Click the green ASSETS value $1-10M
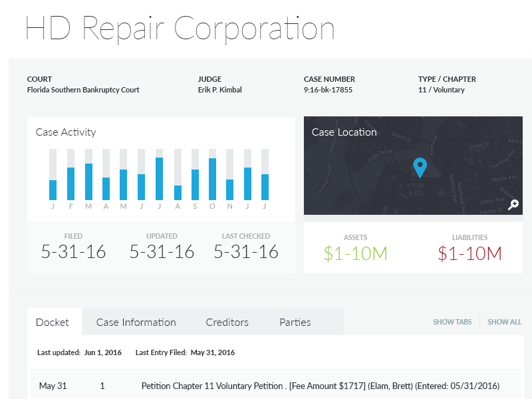 tap(356, 253)
